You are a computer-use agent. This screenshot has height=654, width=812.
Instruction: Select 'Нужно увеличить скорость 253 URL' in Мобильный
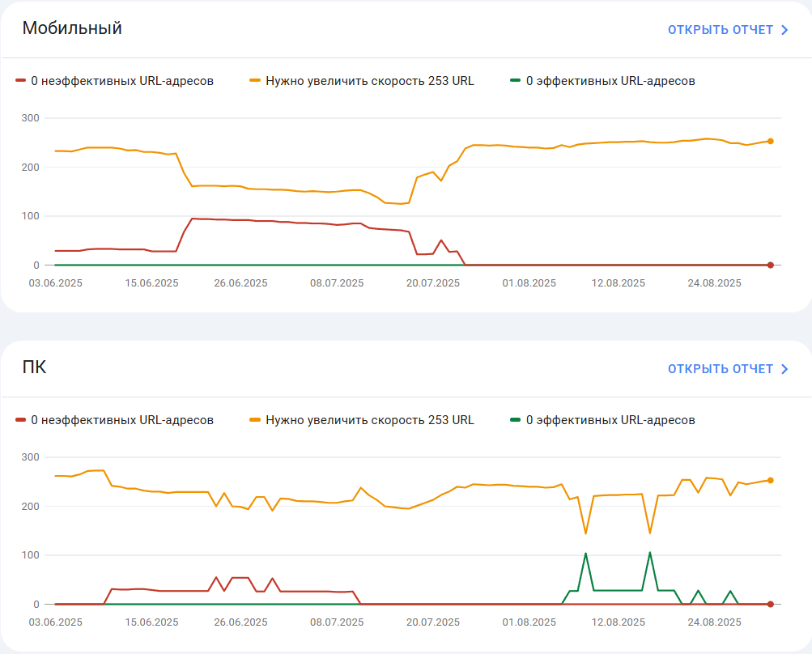[x=370, y=81]
